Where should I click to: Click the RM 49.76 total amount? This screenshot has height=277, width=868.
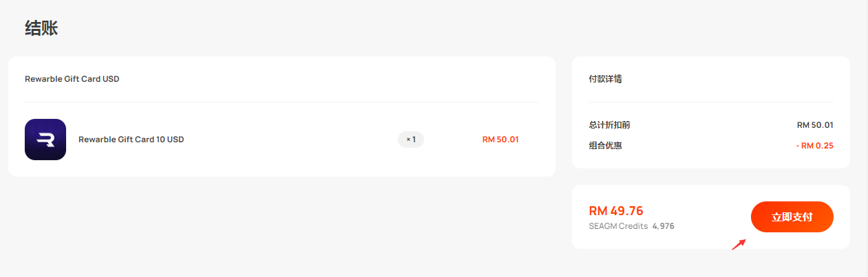(616, 211)
